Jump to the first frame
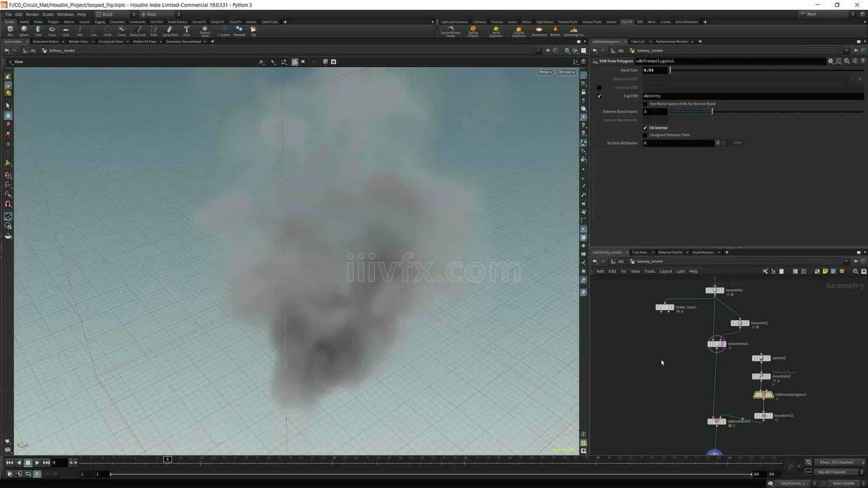The image size is (868, 488). coord(9,463)
